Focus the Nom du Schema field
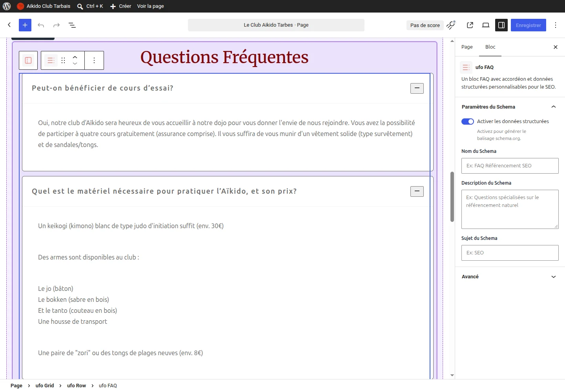This screenshot has width=565, height=392. point(510,166)
